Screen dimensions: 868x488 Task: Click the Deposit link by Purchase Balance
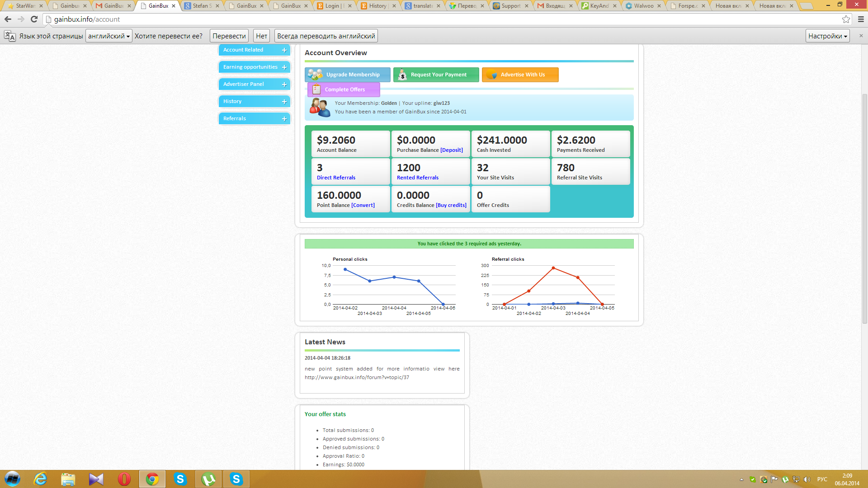coord(452,150)
